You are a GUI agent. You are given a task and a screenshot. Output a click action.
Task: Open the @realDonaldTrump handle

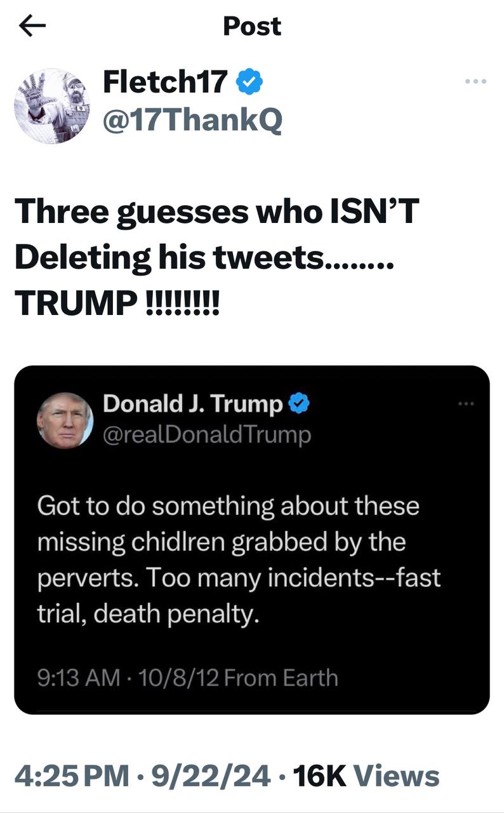[207, 434]
